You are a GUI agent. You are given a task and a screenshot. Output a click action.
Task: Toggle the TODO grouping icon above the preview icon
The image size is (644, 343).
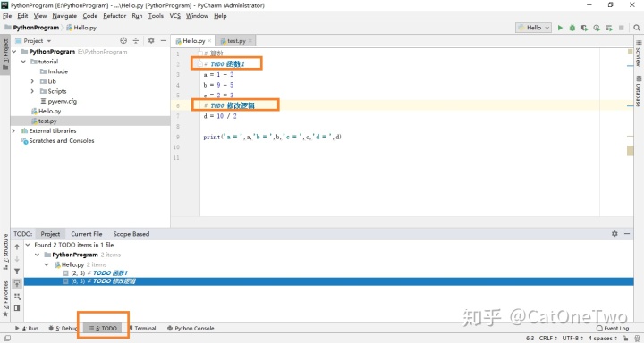pos(17,296)
